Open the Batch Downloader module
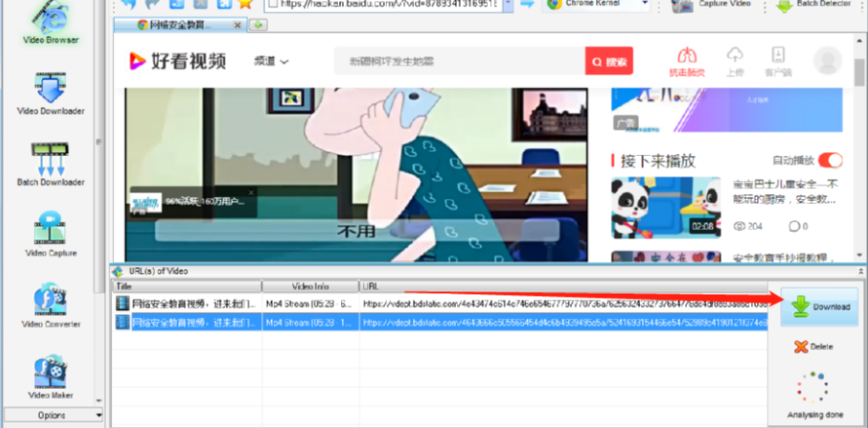The width and height of the screenshot is (868, 428). pyautogui.click(x=51, y=164)
